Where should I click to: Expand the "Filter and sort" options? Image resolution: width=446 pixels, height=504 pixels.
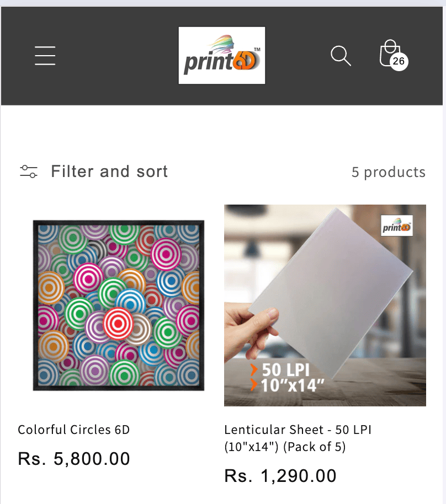(109, 171)
